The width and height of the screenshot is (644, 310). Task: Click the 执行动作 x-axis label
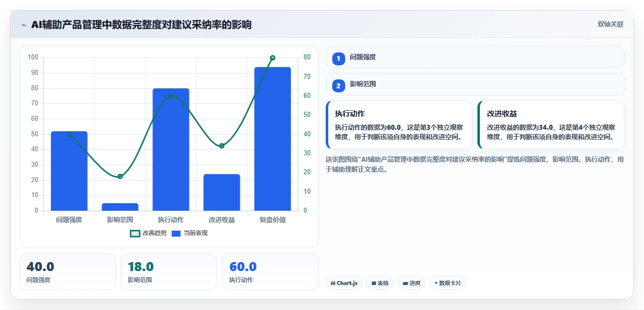pyautogui.click(x=171, y=220)
